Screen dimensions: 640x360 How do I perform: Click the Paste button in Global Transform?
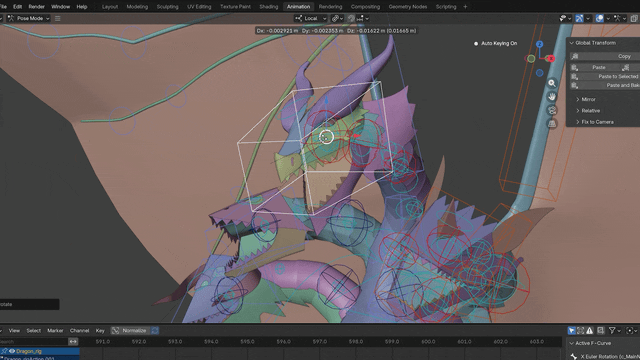click(595, 67)
